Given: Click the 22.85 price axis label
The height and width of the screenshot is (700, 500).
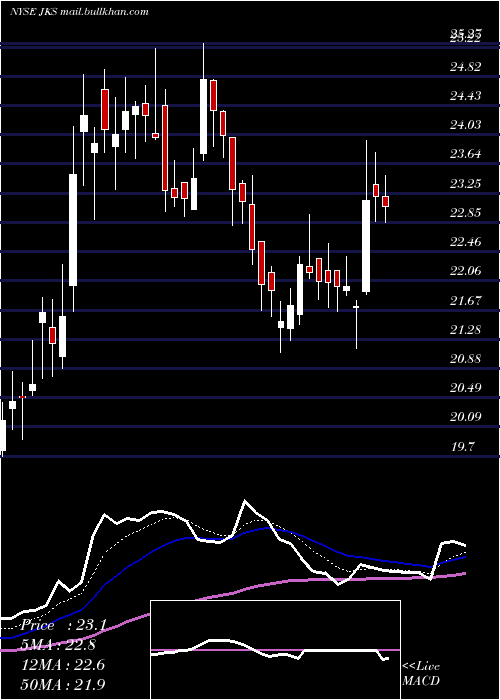Looking at the screenshot, I should 466,213.
